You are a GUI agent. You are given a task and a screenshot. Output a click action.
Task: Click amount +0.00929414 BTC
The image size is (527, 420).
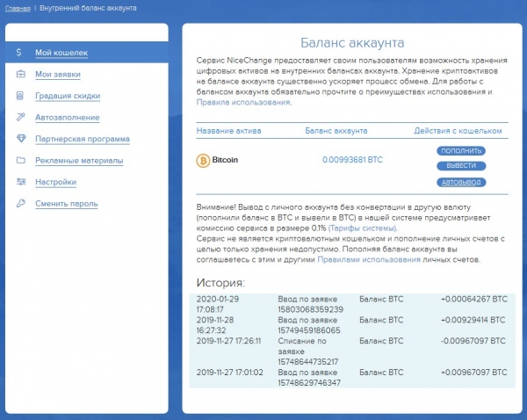click(473, 320)
